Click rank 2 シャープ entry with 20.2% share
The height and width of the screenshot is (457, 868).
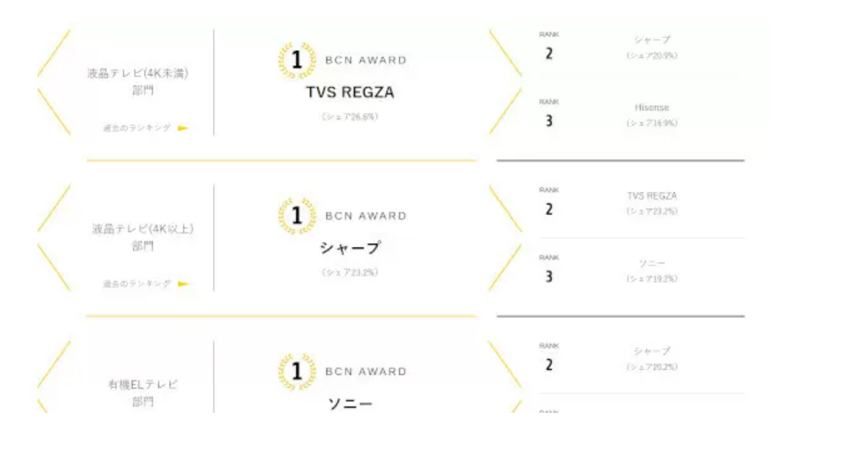click(651, 358)
